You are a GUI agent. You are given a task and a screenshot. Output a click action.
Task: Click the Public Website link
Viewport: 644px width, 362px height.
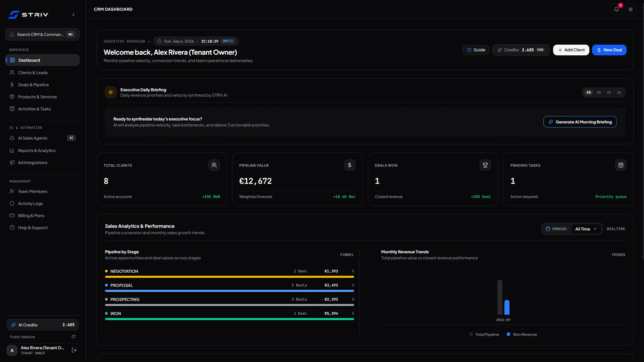[x=22, y=337]
